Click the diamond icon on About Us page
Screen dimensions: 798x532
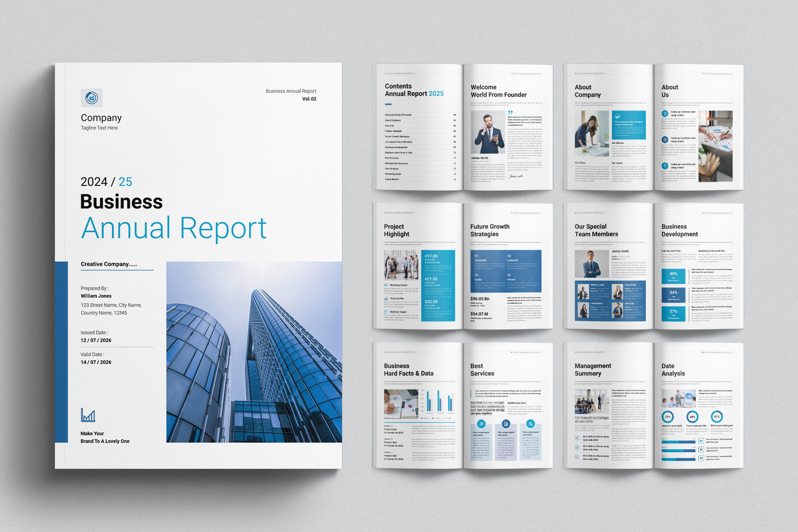click(x=665, y=166)
